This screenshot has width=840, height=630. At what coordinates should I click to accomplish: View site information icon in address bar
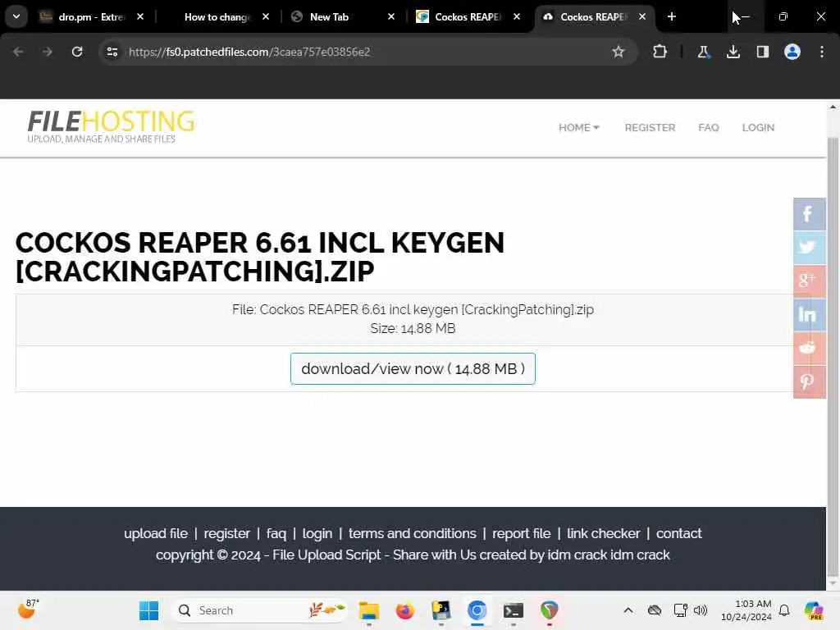112,52
